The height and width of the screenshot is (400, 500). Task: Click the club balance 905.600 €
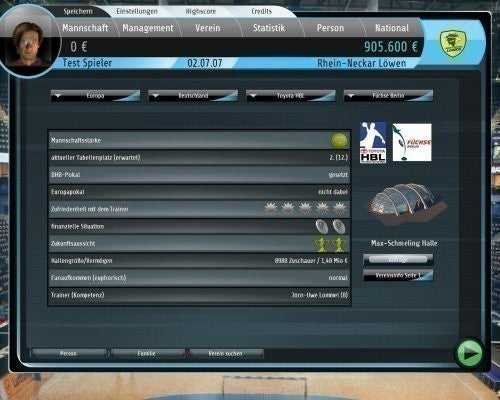(391, 47)
